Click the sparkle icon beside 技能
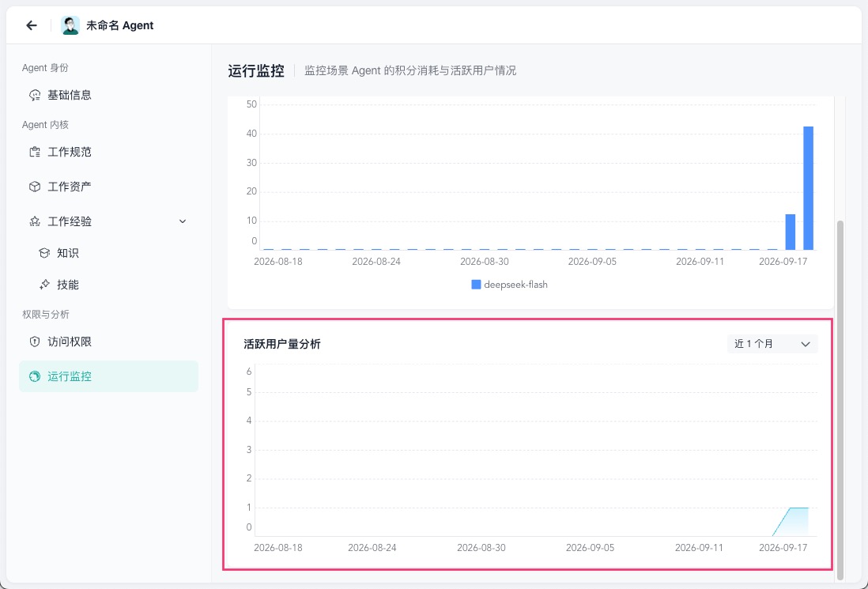 click(x=44, y=285)
